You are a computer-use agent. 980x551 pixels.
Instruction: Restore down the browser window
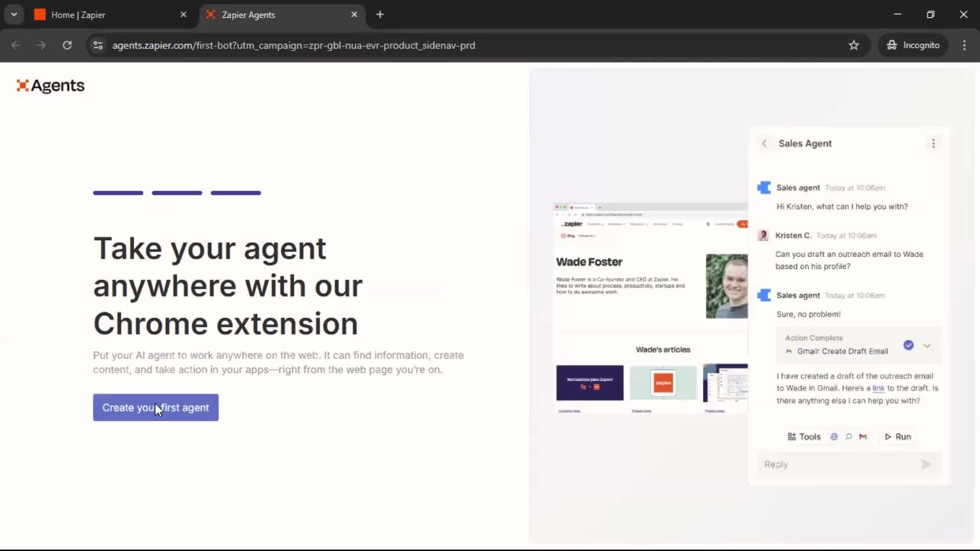(x=930, y=15)
